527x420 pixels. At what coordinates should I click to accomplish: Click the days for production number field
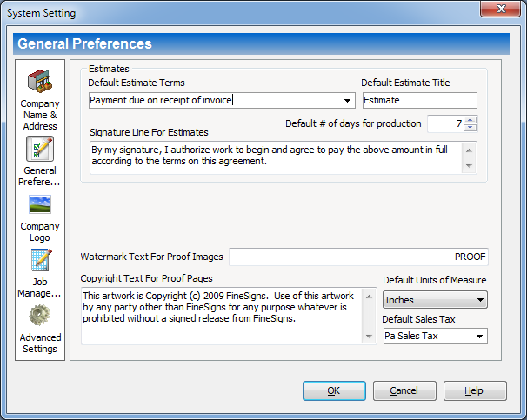(x=444, y=124)
